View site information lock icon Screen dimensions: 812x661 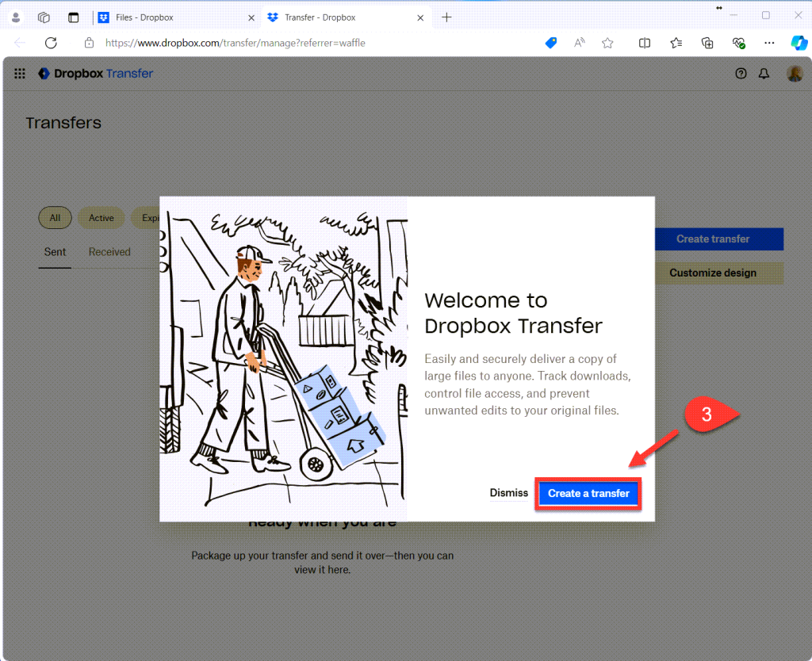tap(89, 43)
